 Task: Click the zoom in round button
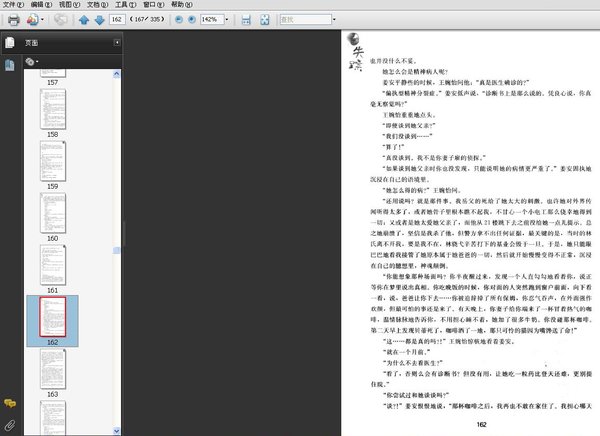[192, 20]
